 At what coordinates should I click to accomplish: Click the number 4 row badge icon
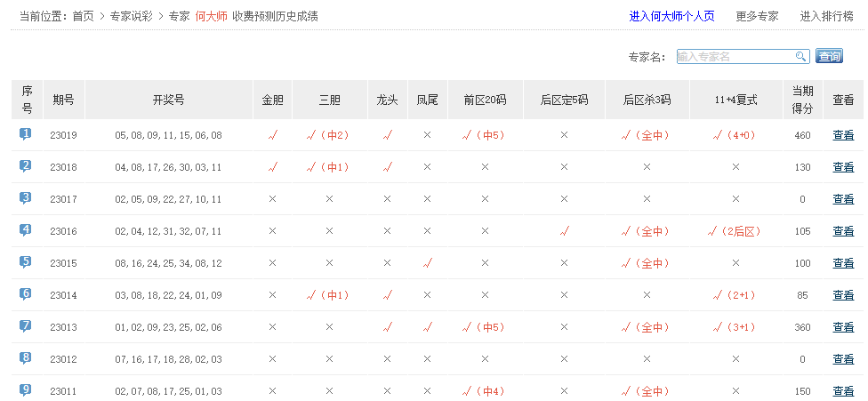[x=26, y=230]
